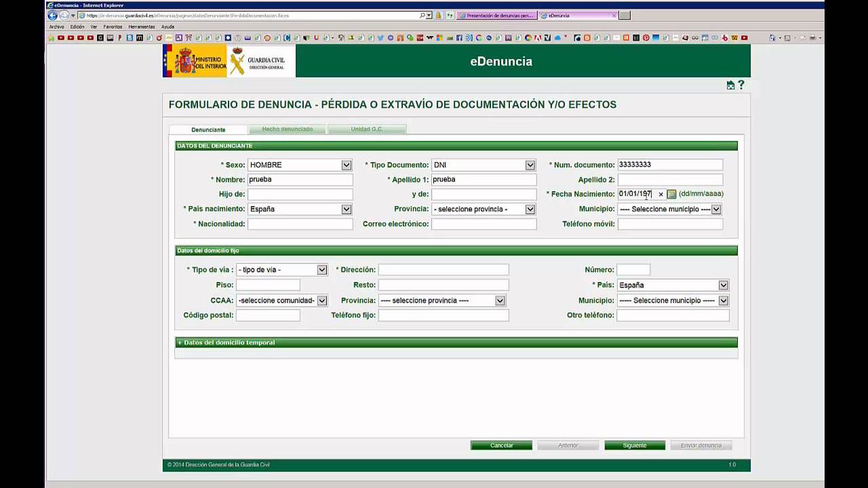The height and width of the screenshot is (488, 868).
Task: Open the calendar picker next to Fecha Nacimiento
Action: 671,194
